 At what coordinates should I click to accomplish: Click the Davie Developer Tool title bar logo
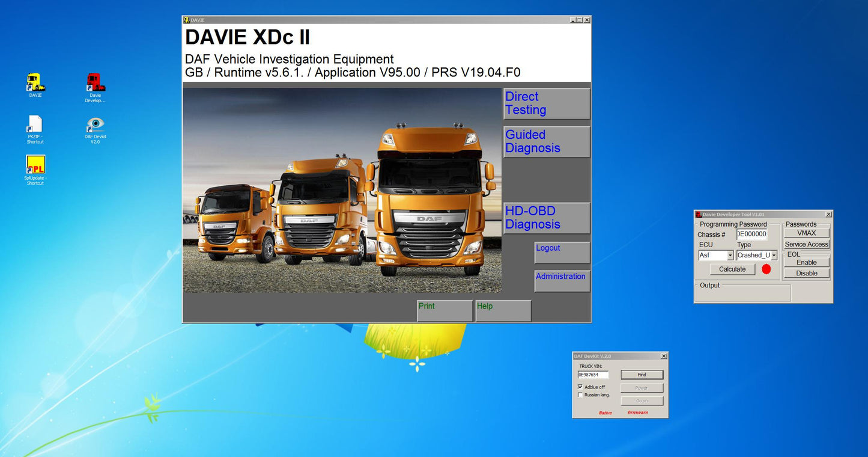[x=697, y=214]
